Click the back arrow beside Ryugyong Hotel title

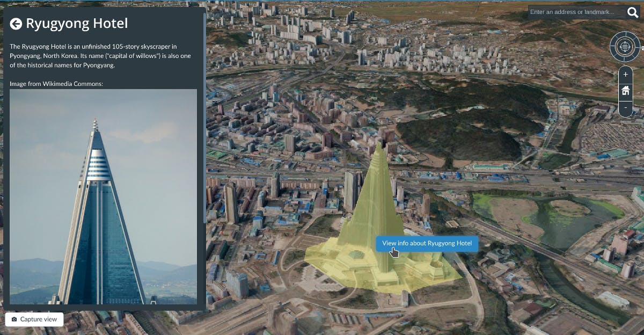[16, 23]
